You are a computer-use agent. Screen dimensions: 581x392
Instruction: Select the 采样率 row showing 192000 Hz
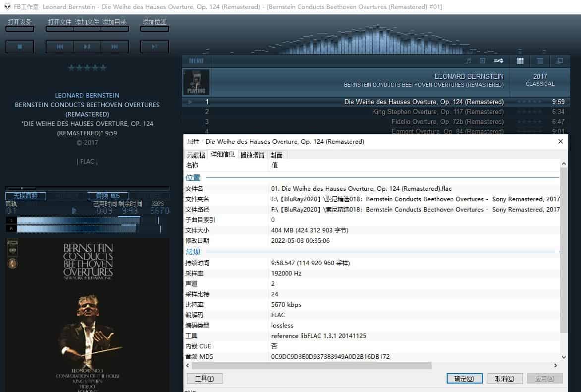point(372,273)
